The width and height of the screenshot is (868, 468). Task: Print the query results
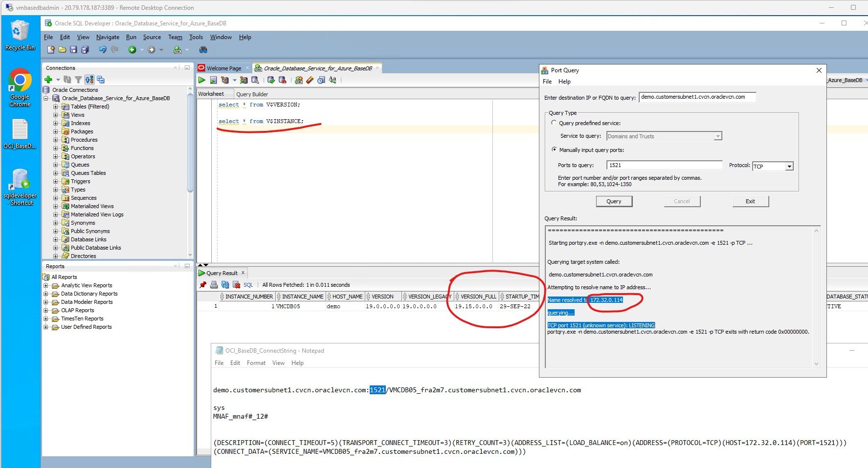[x=214, y=285]
